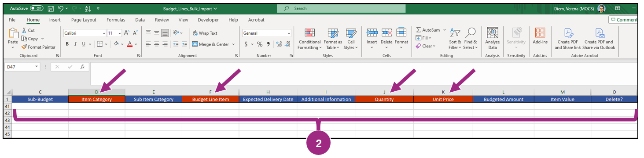This screenshot has height=158, width=644.
Task: Toggle Underline formatting
Action: point(83,44)
